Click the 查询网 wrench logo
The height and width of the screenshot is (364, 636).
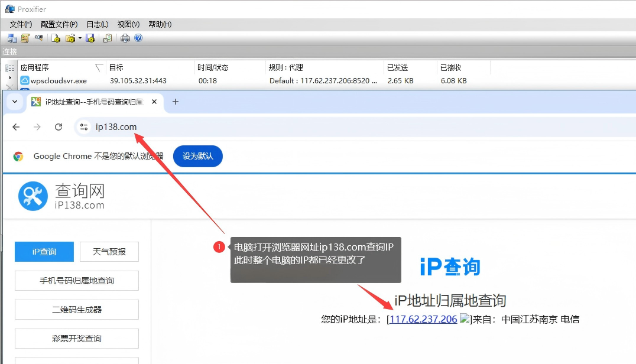coord(33,196)
